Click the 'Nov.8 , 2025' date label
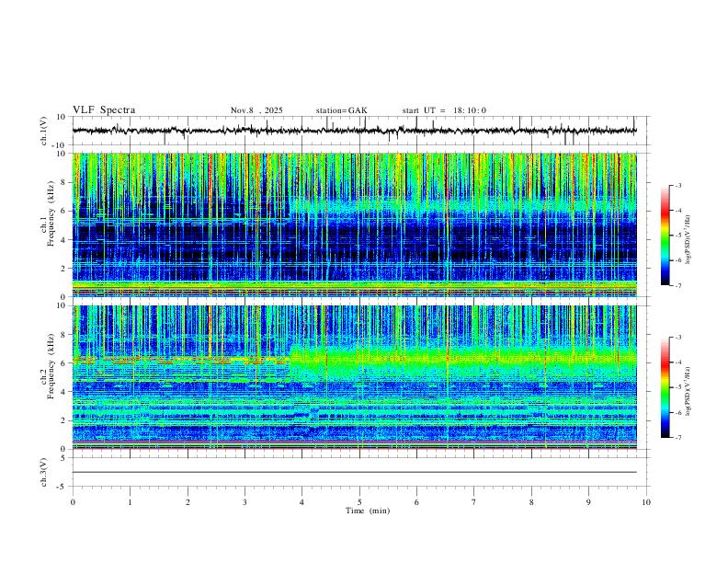 (x=256, y=110)
